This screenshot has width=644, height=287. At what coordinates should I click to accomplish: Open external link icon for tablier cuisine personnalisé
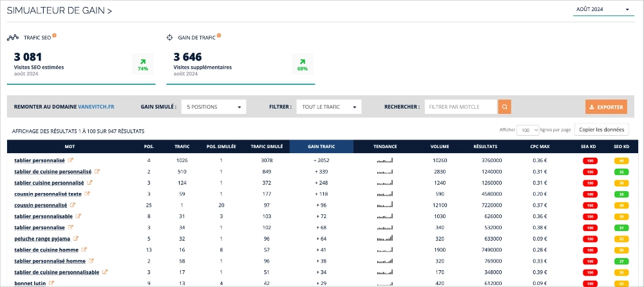pyautogui.click(x=90, y=182)
